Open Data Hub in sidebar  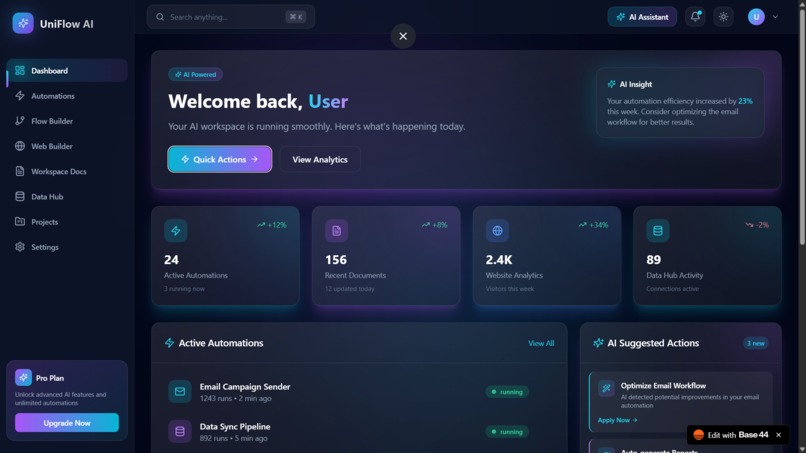(x=67, y=196)
